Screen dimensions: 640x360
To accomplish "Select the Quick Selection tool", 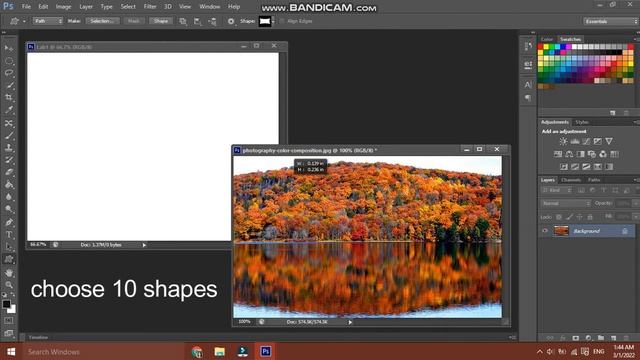I will coord(9,85).
